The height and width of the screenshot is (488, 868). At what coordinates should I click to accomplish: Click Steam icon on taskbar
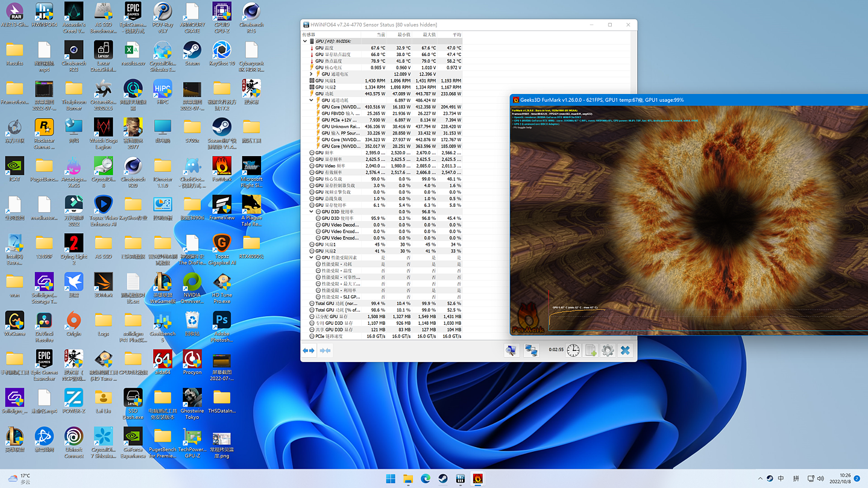coord(443,479)
